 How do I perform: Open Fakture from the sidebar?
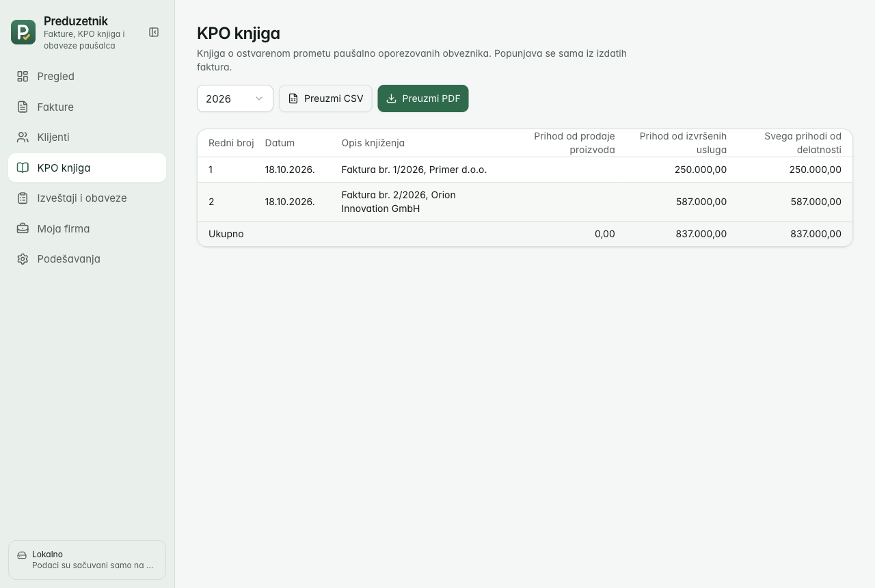coord(87,107)
